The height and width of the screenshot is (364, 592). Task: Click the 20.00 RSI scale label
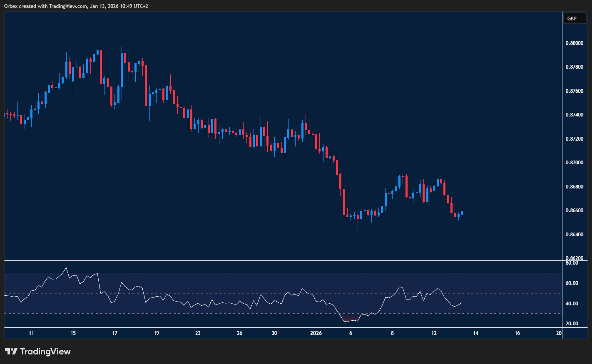click(572, 324)
